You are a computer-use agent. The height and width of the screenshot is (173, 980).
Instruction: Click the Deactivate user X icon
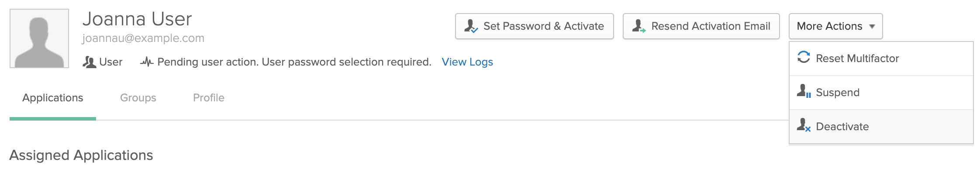click(804, 125)
